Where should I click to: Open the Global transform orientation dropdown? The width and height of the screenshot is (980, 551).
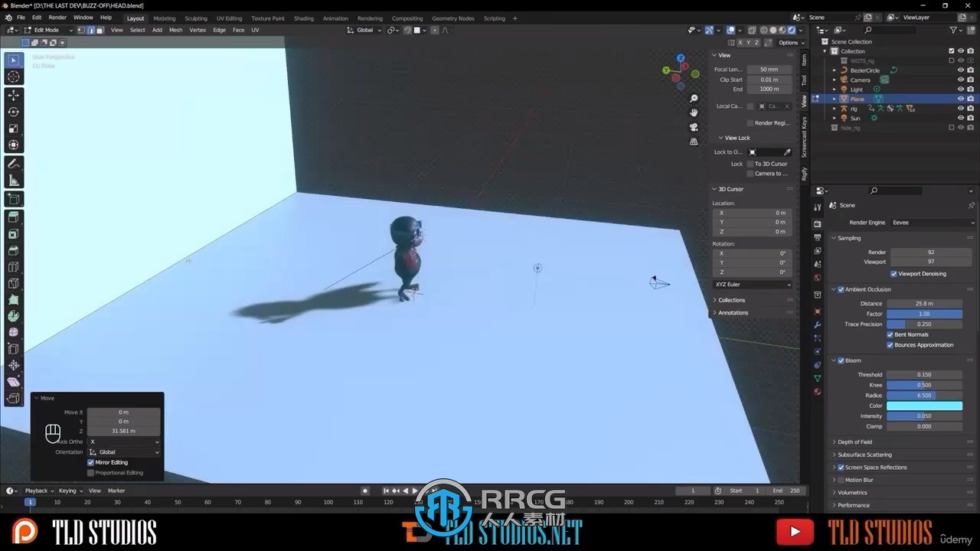pyautogui.click(x=364, y=30)
